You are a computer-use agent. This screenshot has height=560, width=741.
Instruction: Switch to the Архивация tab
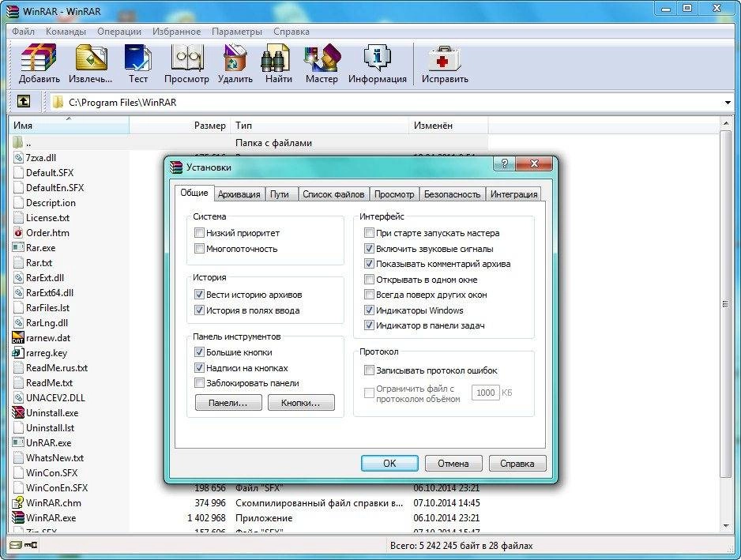click(239, 194)
